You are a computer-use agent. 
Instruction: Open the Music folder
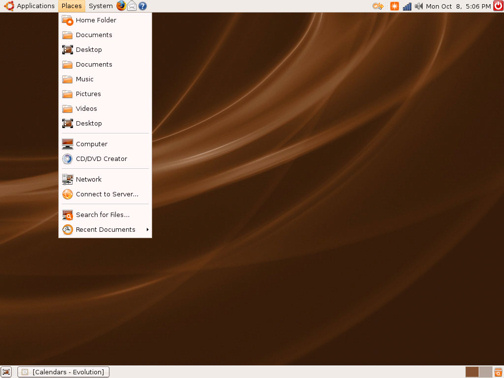(x=105, y=79)
